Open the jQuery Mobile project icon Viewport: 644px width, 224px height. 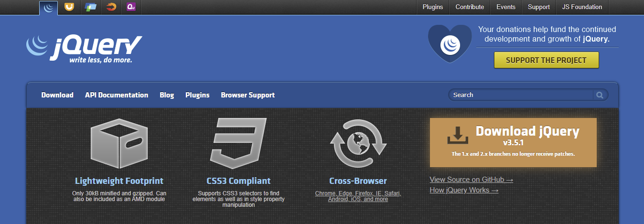tap(90, 7)
